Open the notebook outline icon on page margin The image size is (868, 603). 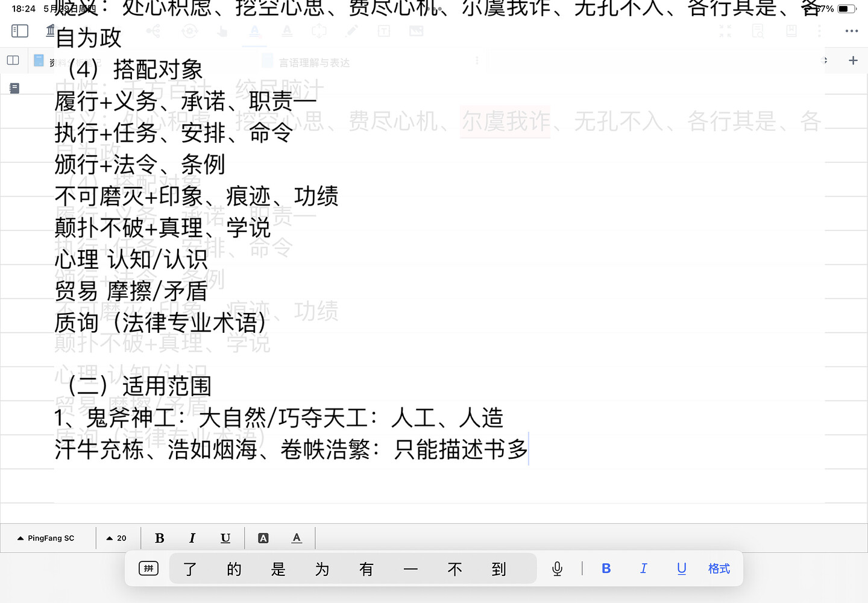[x=14, y=89]
